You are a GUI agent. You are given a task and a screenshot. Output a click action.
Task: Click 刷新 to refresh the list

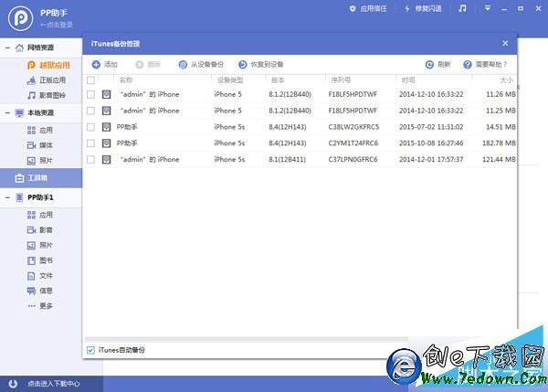point(437,64)
